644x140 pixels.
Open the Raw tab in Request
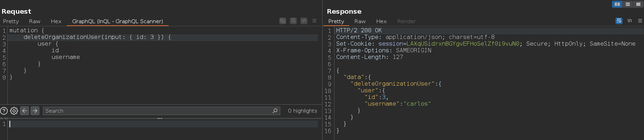pyautogui.click(x=35, y=21)
